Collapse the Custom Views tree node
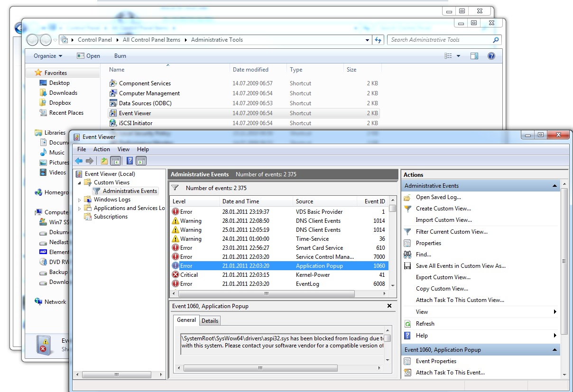 coord(80,182)
